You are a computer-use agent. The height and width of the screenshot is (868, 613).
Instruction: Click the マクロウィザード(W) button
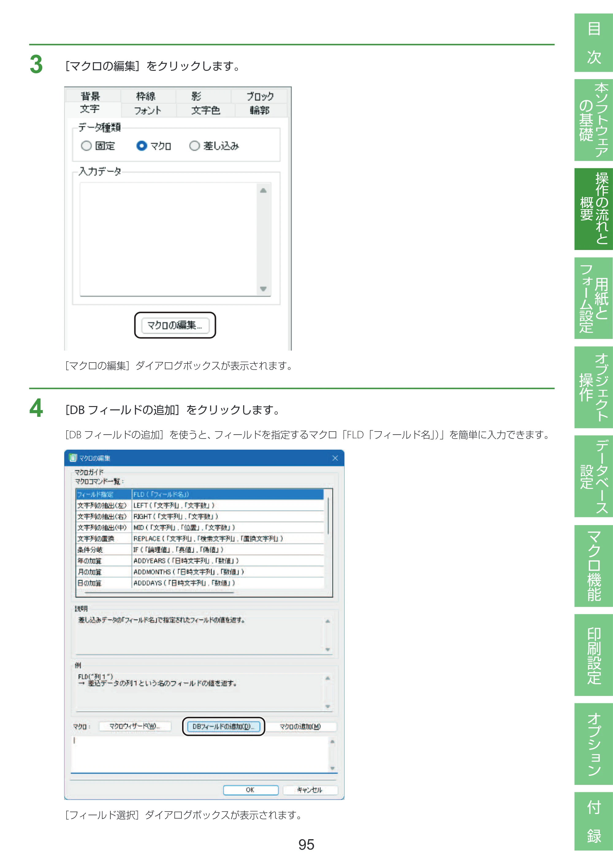[135, 726]
